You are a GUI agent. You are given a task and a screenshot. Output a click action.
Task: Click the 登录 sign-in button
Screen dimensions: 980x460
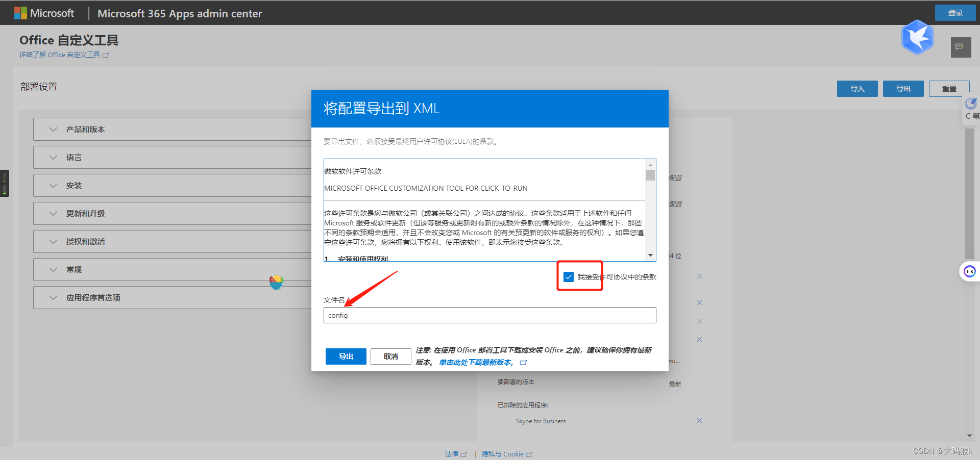pos(955,13)
